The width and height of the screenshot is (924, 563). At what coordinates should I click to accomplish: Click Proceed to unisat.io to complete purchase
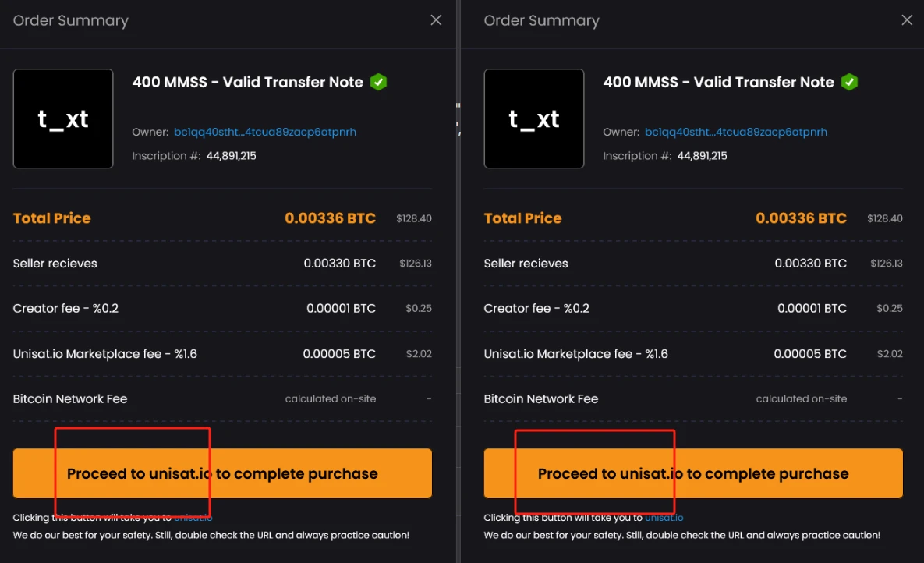[x=222, y=473]
